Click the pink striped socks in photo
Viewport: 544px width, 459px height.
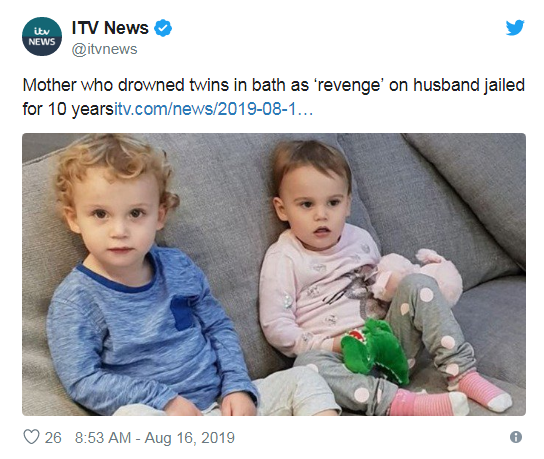point(450,394)
